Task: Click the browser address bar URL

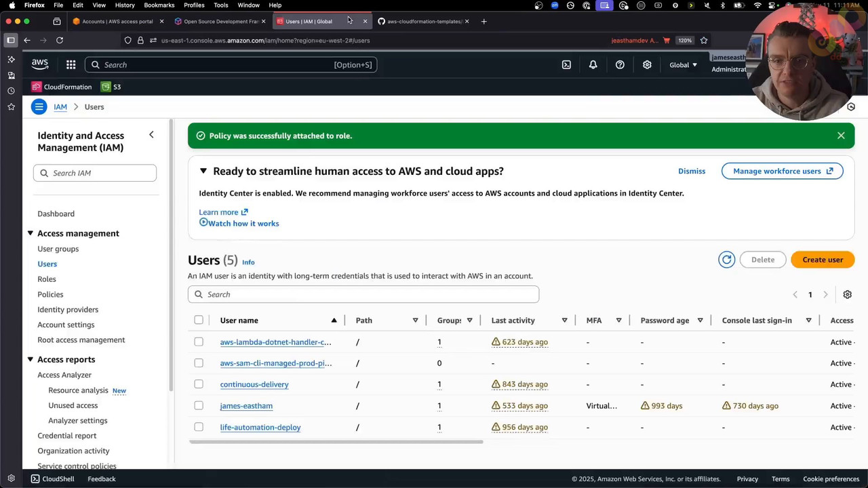Action: (265, 40)
